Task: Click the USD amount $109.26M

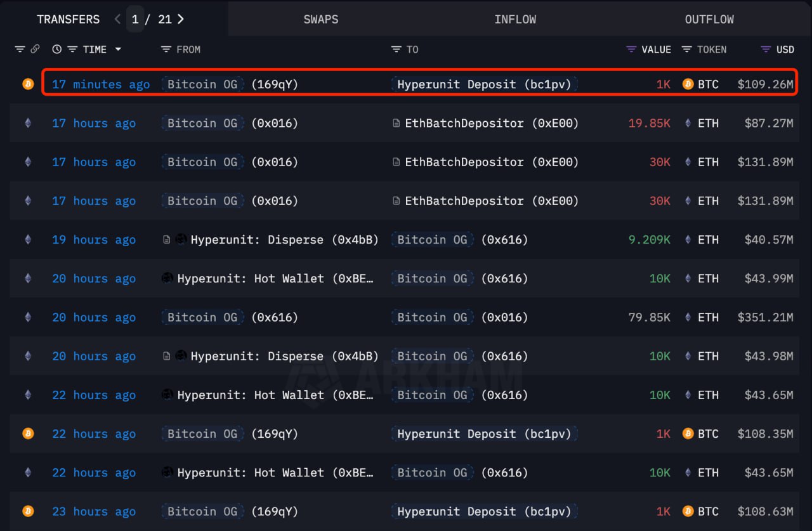Action: (765, 84)
